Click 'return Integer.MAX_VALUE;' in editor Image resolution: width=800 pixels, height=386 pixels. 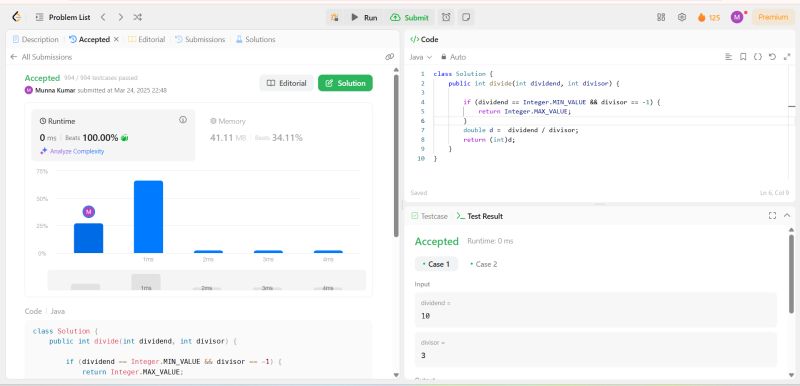[x=524, y=111]
